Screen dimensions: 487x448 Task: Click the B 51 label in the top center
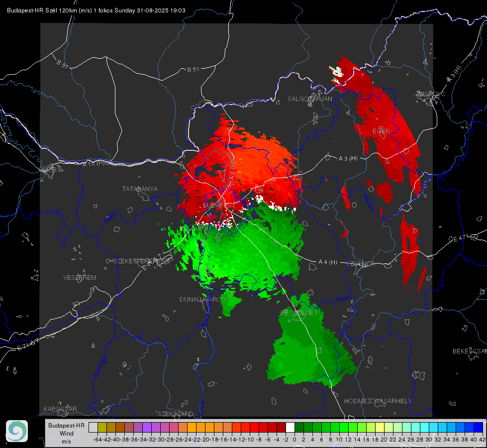193,70
